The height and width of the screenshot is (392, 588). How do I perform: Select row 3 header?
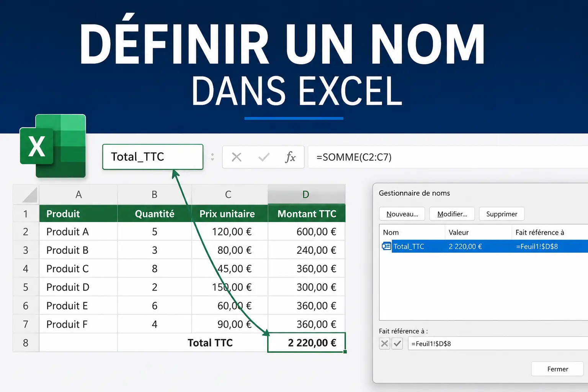tap(26, 250)
